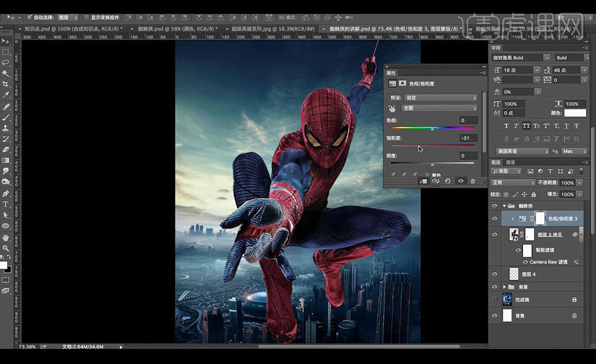Screen dimensions: 596x364
Task: Select the Lasso tool
Action: 5,63
